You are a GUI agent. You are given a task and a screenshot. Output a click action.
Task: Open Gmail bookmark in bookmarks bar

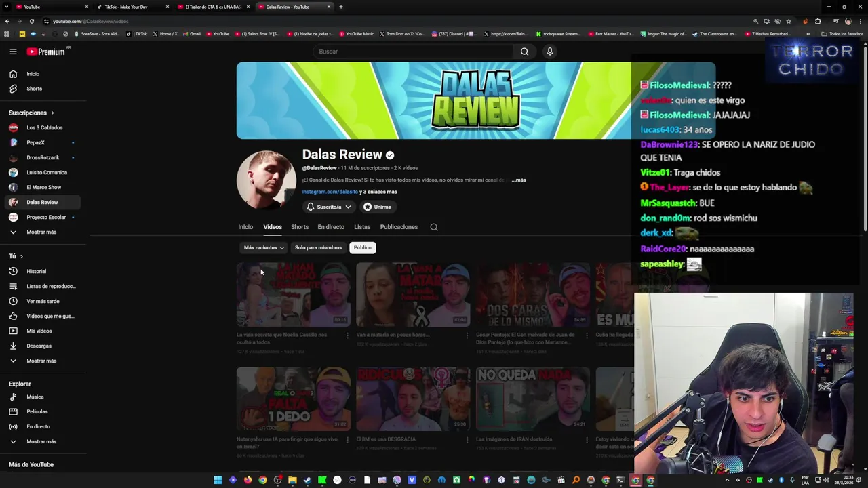tap(192, 33)
